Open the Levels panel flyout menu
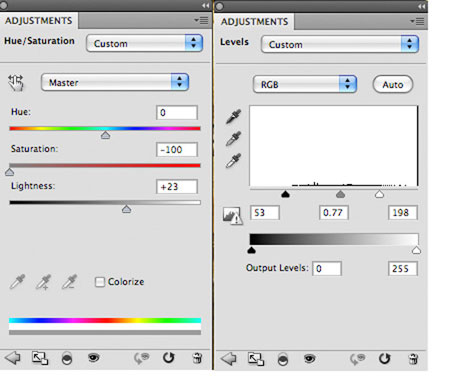The image size is (450, 376). 417,22
